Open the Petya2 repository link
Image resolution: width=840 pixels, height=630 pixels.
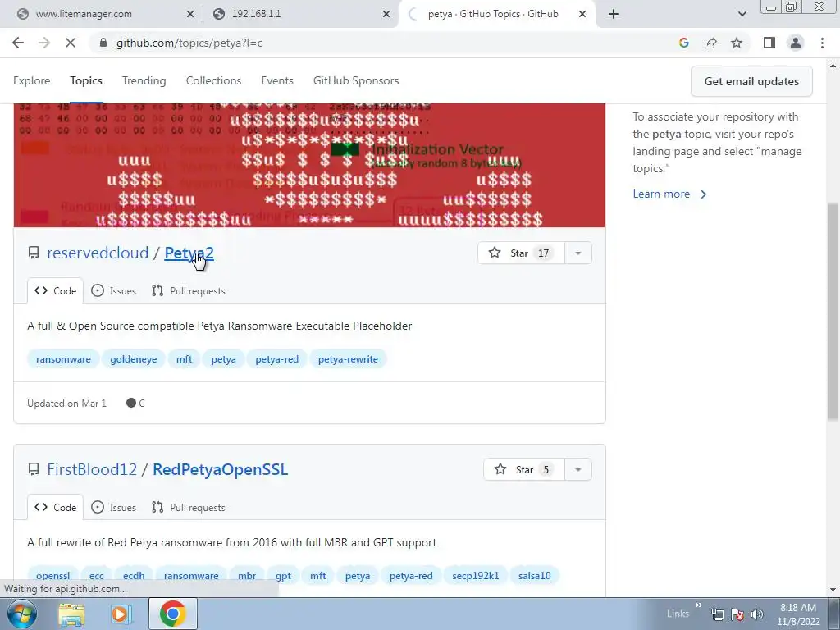click(189, 253)
